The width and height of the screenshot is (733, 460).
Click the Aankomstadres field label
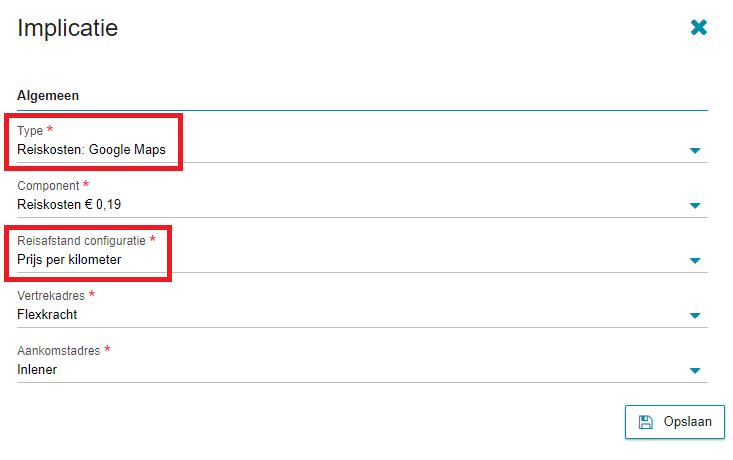point(58,351)
